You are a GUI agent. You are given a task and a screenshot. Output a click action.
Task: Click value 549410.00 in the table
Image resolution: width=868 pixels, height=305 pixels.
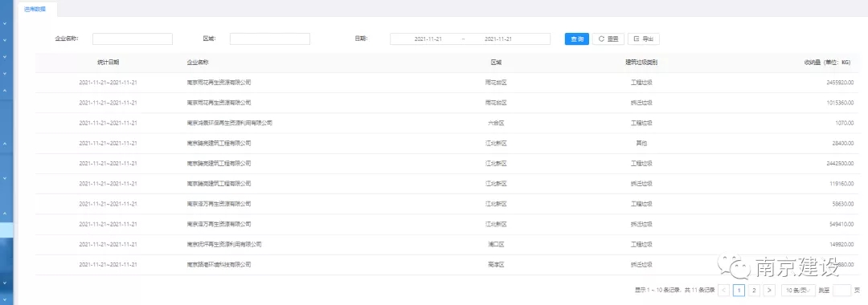click(x=841, y=224)
